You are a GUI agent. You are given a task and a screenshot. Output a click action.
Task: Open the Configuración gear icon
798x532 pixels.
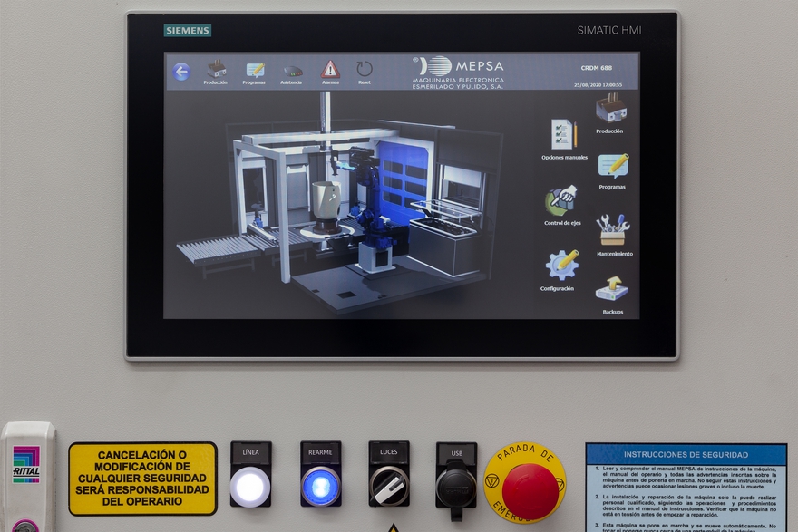(x=561, y=266)
